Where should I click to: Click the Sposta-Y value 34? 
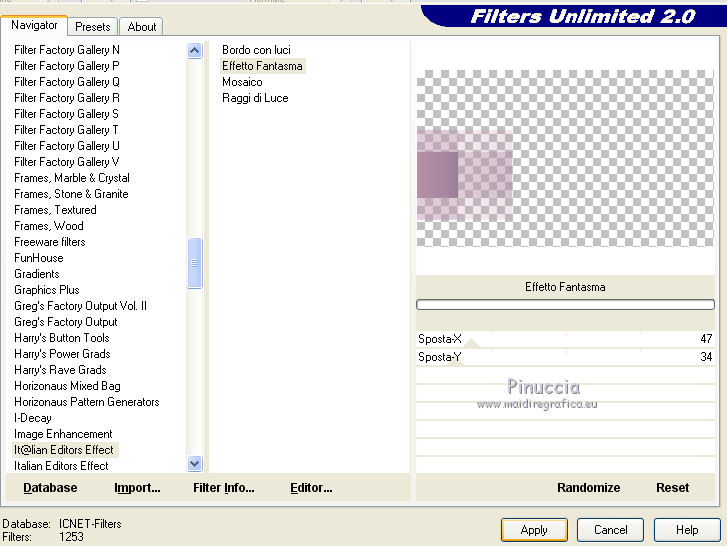pos(706,357)
